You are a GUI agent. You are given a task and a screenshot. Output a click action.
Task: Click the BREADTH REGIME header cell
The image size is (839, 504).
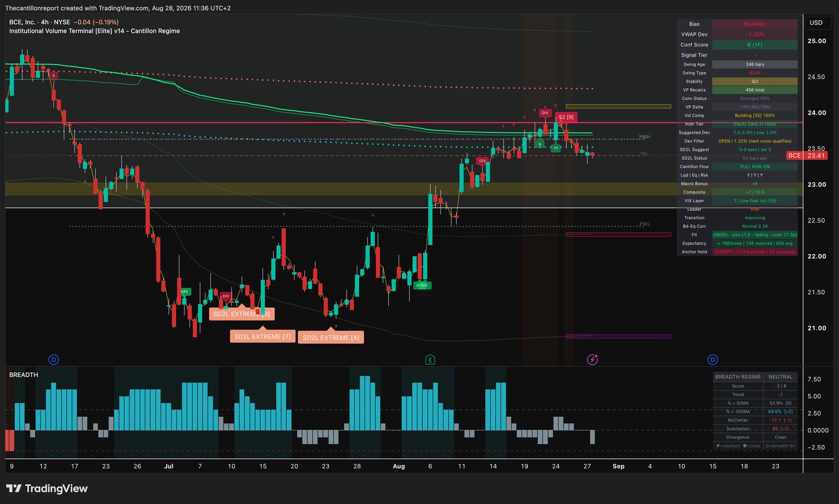tap(738, 377)
